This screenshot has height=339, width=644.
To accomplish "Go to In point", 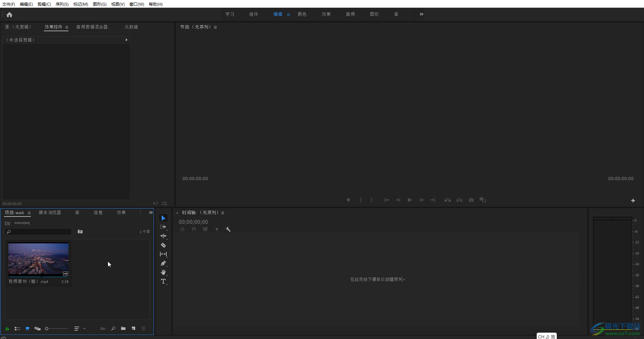I will coord(386,200).
